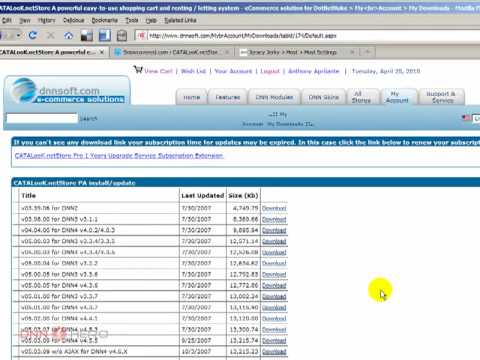Click the user name link beside Logout
This screenshot has width=480, height=360.
pos(314,71)
